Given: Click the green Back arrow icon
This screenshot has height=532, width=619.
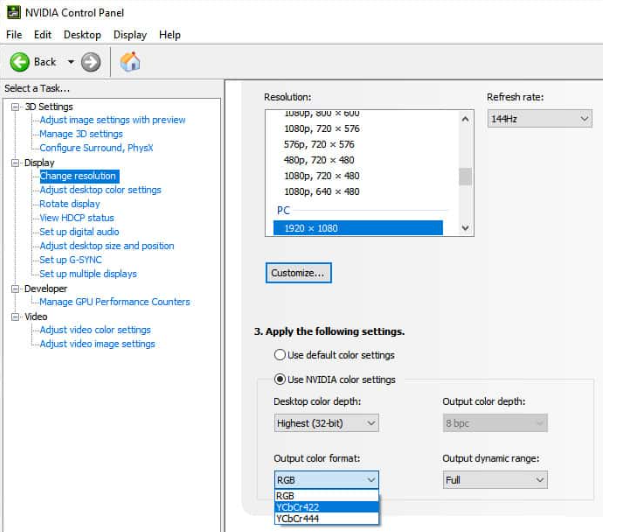Looking at the screenshot, I should [x=19, y=62].
